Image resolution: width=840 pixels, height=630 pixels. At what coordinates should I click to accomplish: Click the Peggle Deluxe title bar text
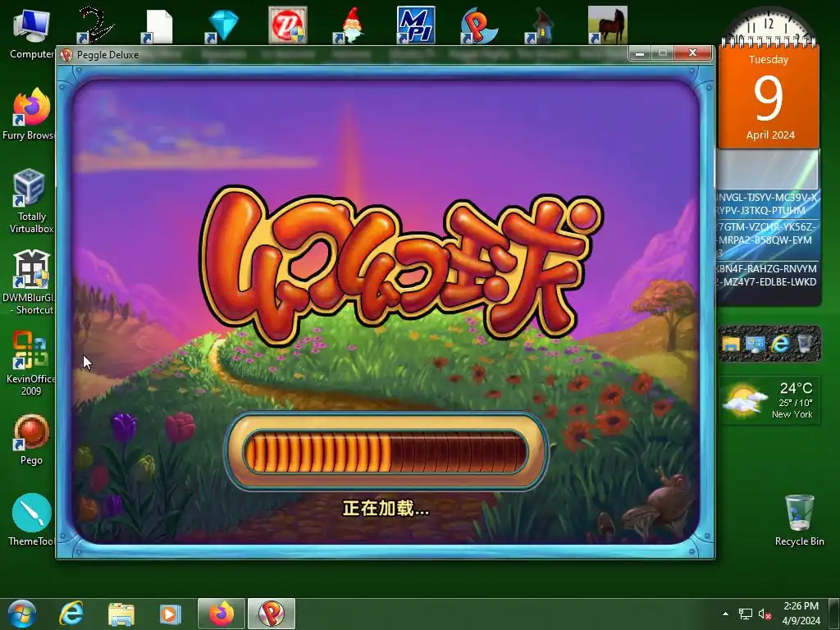(x=107, y=55)
